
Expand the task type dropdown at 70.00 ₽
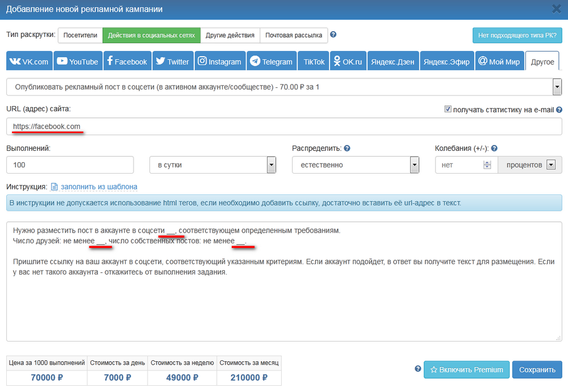pos(557,87)
